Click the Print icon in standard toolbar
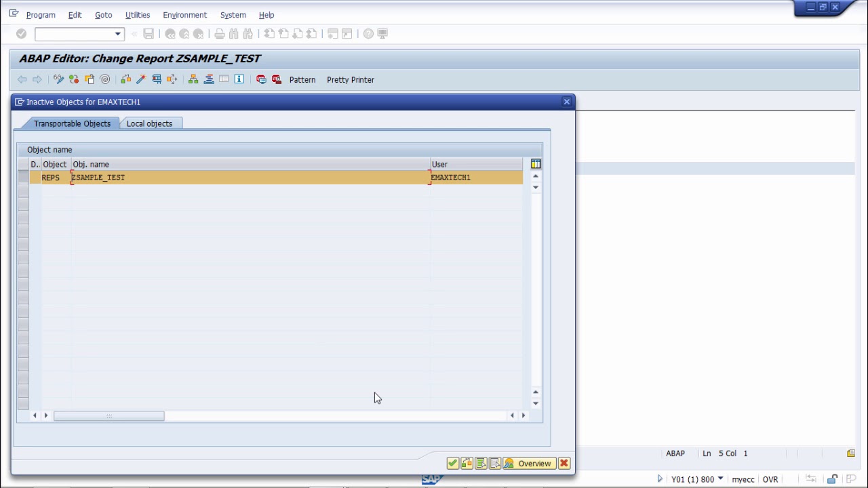Viewport: 868px width, 488px height. point(219,34)
